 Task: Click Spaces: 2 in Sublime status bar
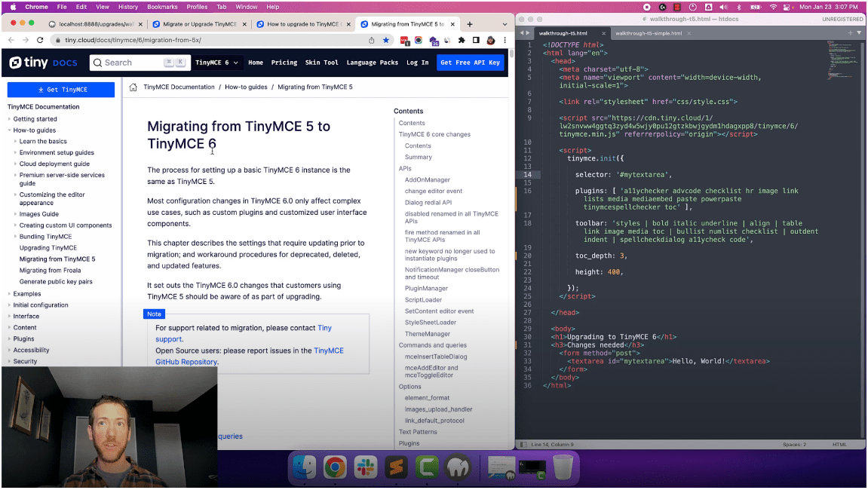[794, 445]
